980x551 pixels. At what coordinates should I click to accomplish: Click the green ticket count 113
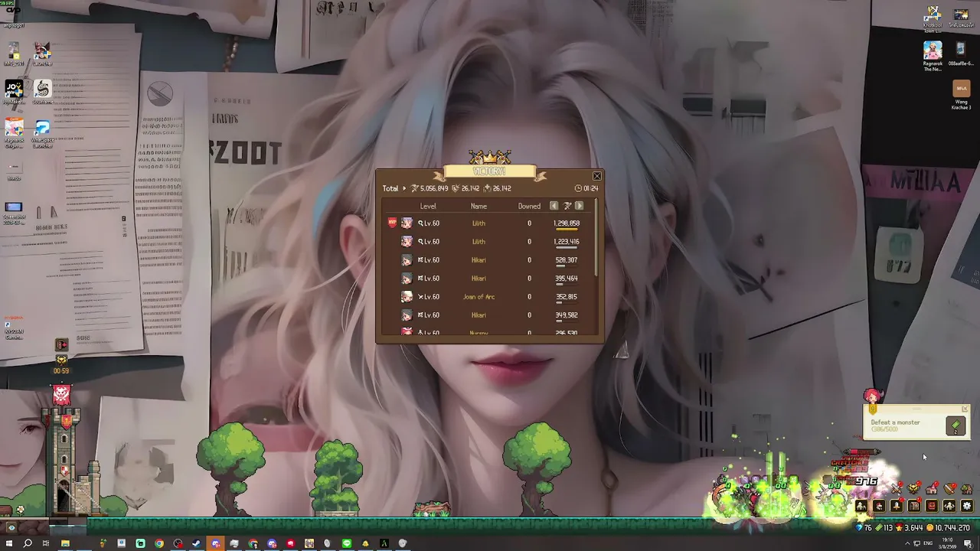(884, 528)
